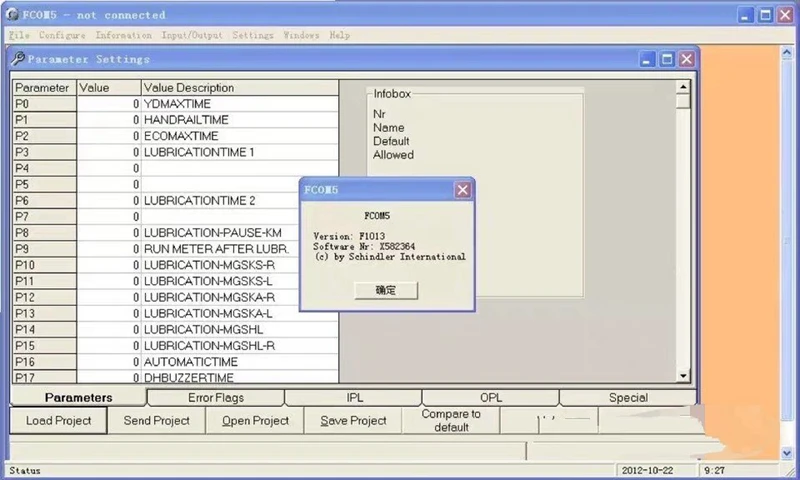This screenshot has height=480, width=800.
Task: Open the Windows menu
Action: tap(301, 35)
